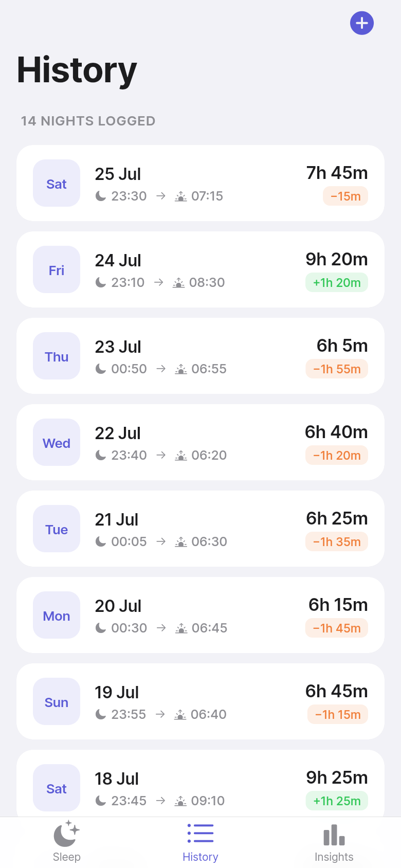The height and width of the screenshot is (868, 401).
Task: Open the 21 Jul sleep log card
Action: (x=200, y=529)
